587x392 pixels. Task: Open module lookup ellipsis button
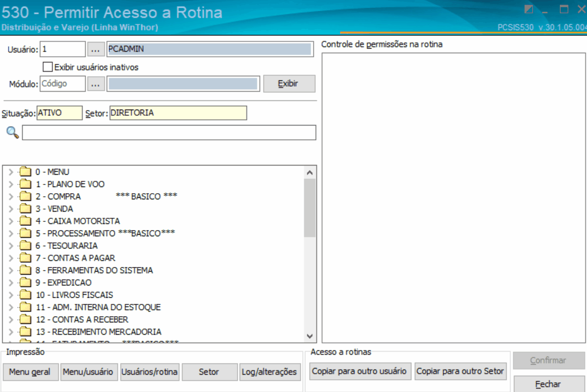(95, 84)
